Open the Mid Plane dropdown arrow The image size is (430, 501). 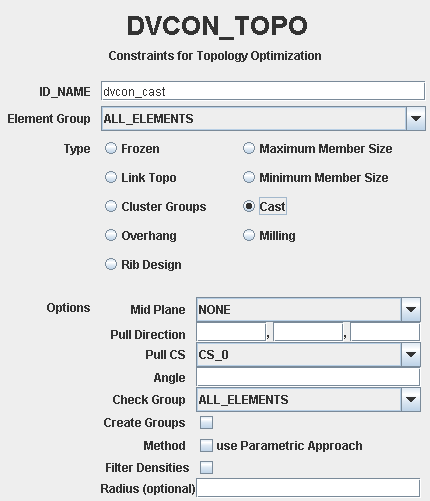pyautogui.click(x=411, y=310)
